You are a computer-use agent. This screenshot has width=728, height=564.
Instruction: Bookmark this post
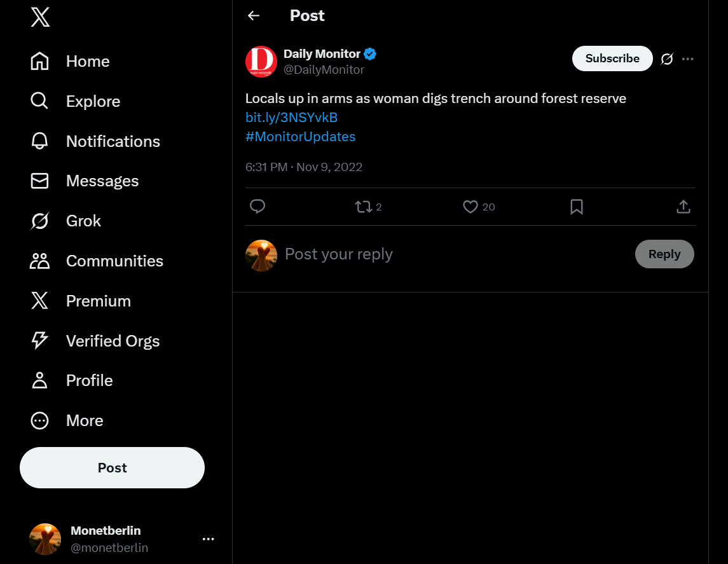point(577,207)
